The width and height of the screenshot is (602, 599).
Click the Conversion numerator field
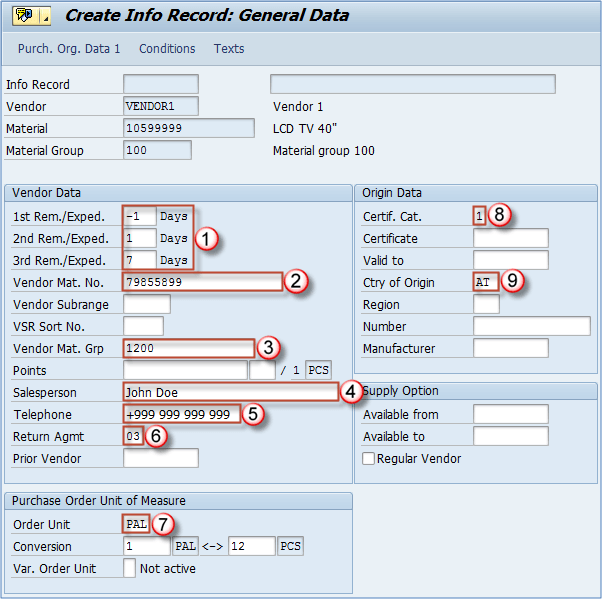coord(147,546)
